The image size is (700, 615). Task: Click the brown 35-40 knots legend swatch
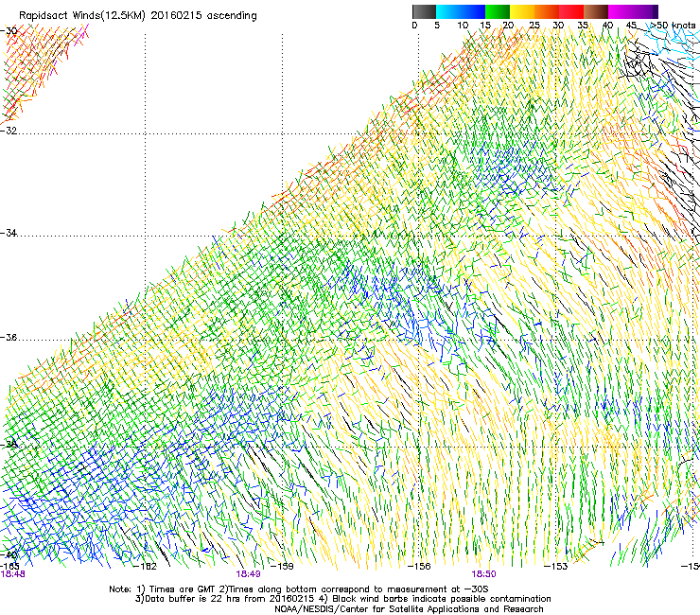point(596,11)
